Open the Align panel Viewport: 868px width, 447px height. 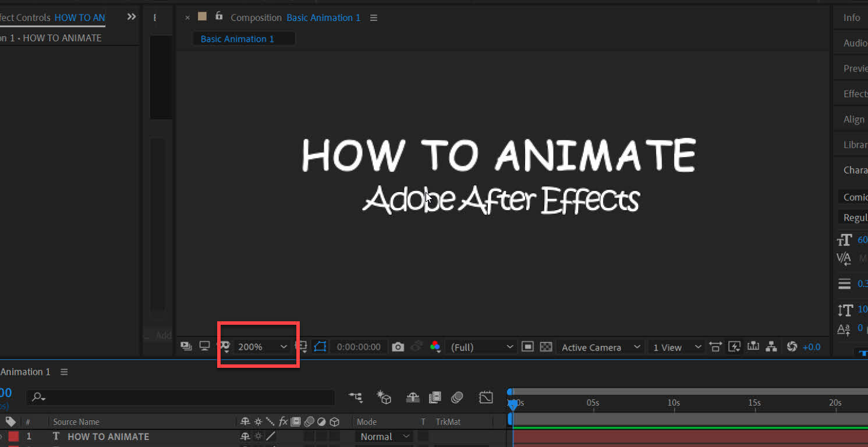coord(854,119)
